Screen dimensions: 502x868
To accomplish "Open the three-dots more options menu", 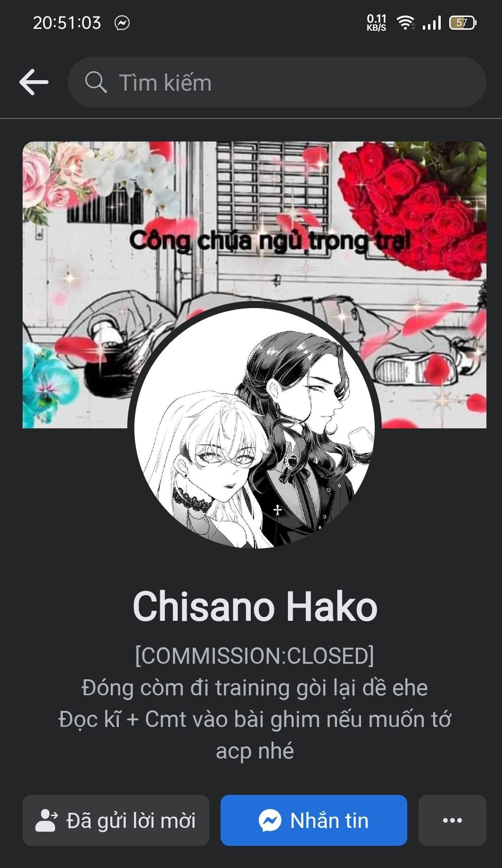I will (453, 820).
